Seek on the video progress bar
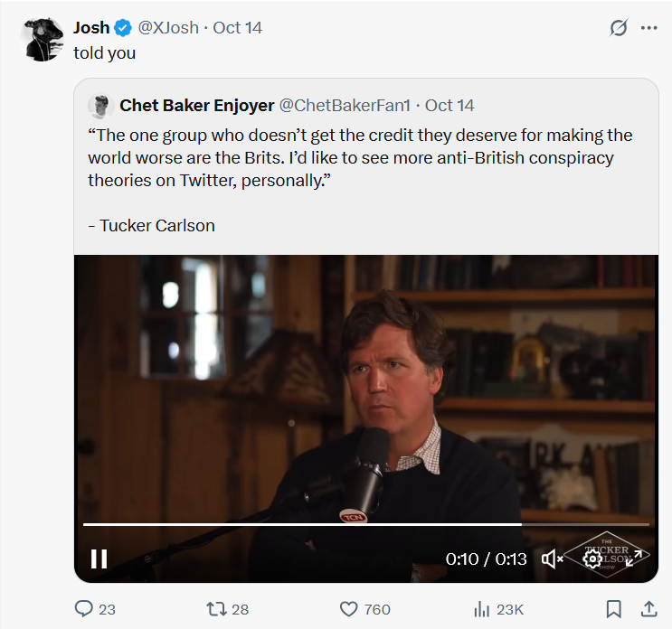The width and height of the screenshot is (672, 629). [x=362, y=524]
